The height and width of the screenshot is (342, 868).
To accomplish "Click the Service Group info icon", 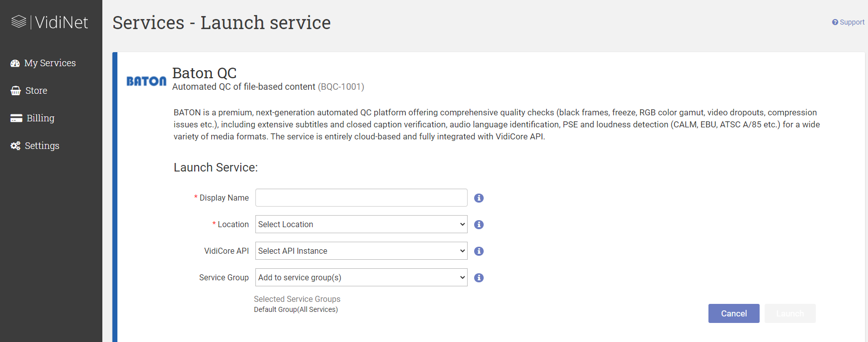I will coord(479,278).
